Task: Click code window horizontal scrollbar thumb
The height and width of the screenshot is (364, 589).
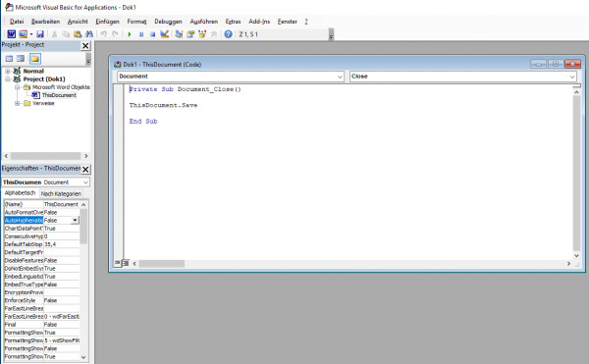Action: click(x=162, y=263)
